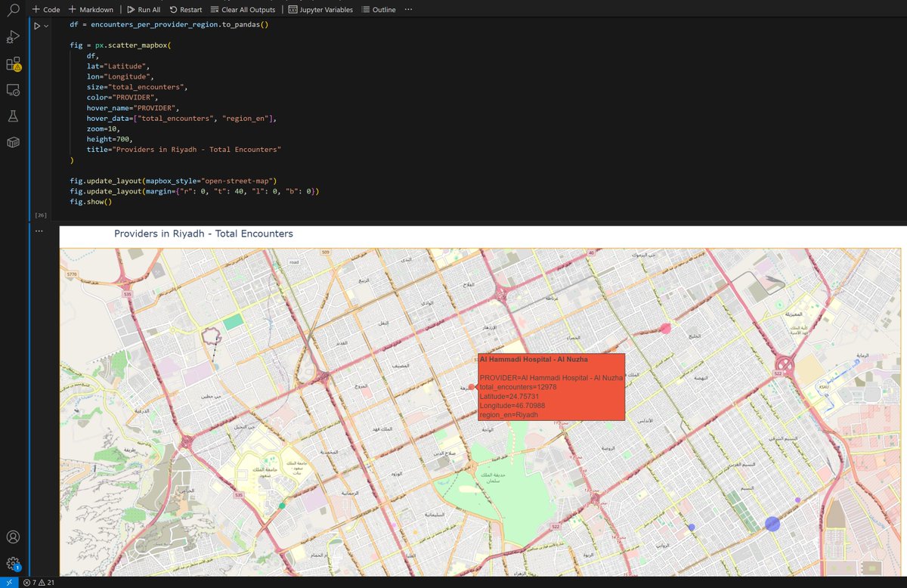Open more notebook toolbar actions ellipsis
This screenshot has height=588, width=907.
click(409, 10)
